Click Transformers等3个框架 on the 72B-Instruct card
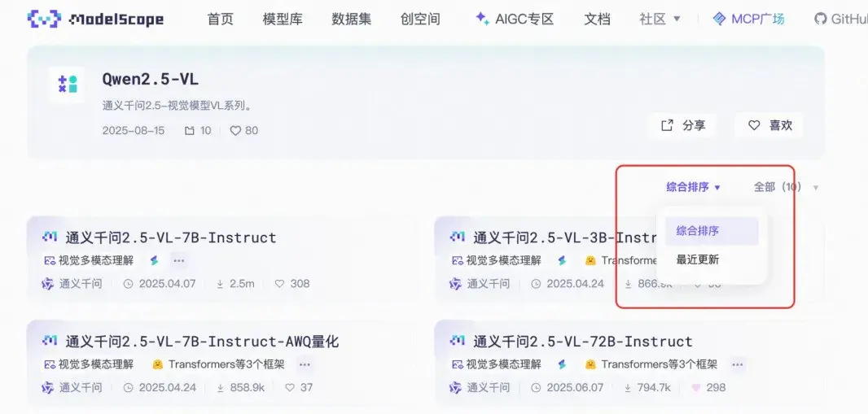Screen dimensions: 868x414 point(660,364)
